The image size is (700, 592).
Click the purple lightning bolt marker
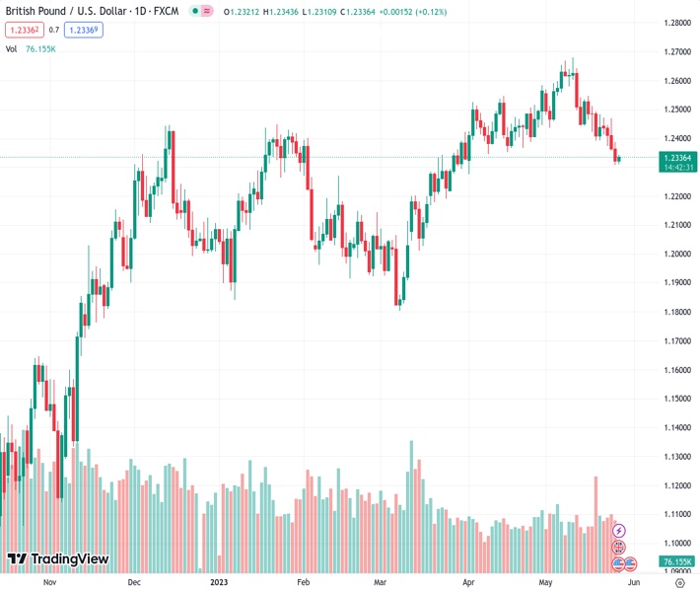tap(619, 531)
